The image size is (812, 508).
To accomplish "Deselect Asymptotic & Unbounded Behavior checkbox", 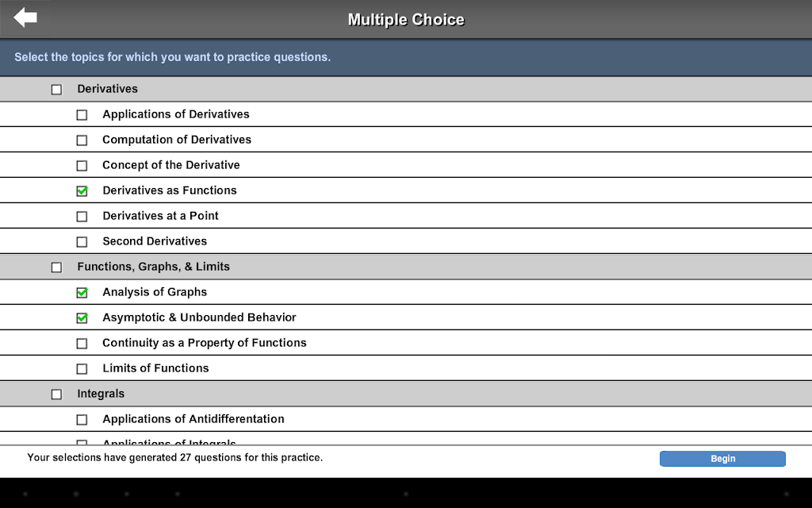I will (82, 318).
